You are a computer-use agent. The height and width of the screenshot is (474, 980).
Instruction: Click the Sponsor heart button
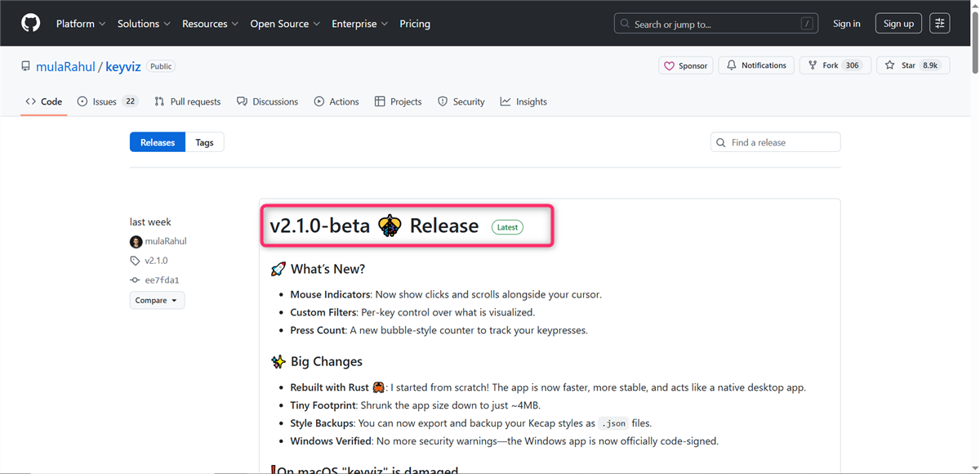[685, 65]
